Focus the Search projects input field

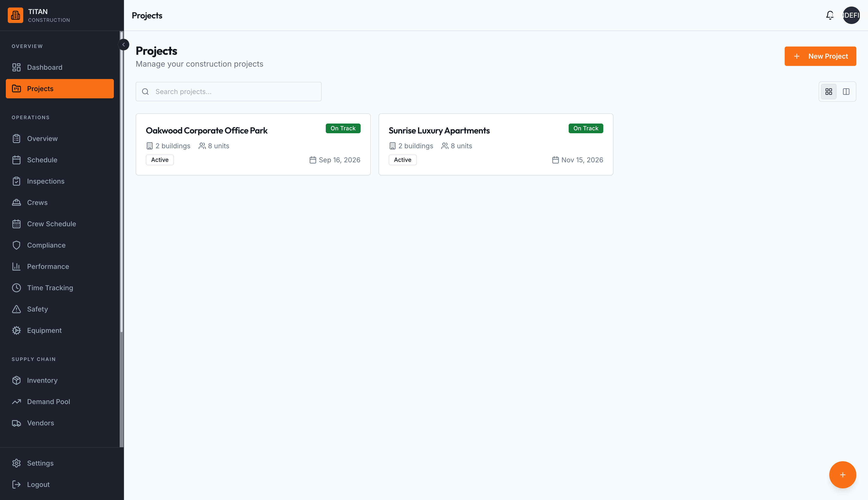[228, 91]
